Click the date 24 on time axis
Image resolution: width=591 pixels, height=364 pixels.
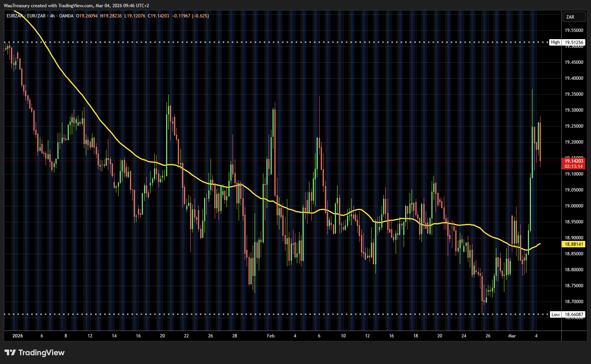point(464,336)
